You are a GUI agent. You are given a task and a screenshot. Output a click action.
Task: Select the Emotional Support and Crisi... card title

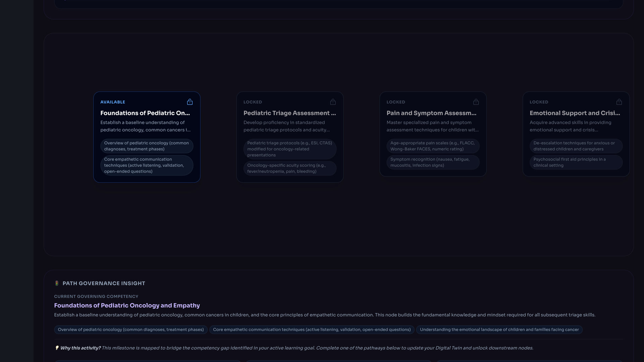click(575, 113)
